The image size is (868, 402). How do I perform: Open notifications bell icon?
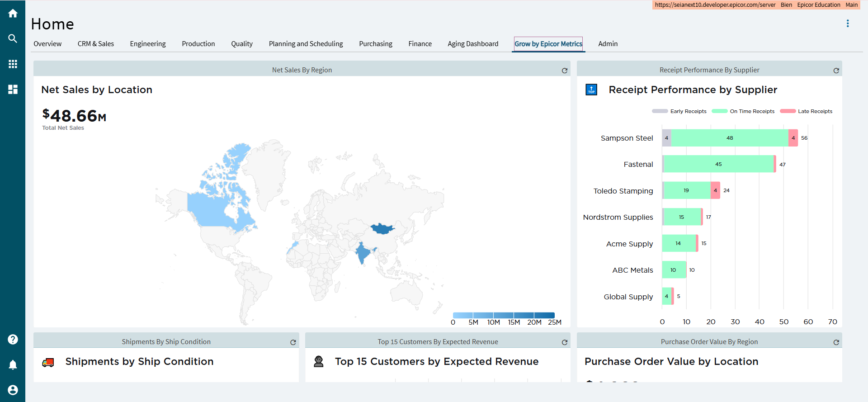[13, 365]
